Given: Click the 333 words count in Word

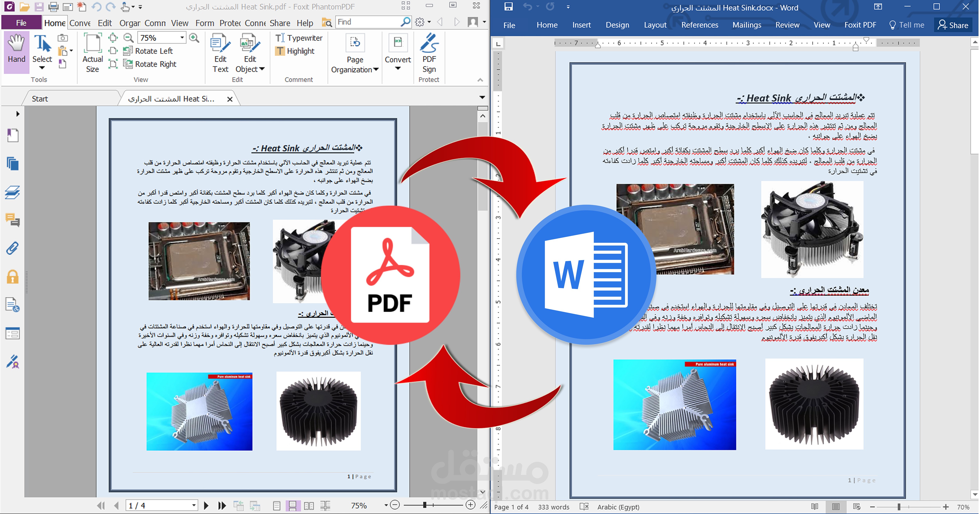Looking at the screenshot, I should (x=553, y=507).
